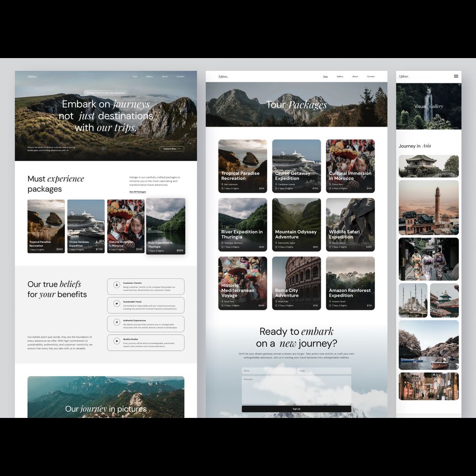
Task: Click the Authentic Experiences airplane icon
Action: coord(117,322)
